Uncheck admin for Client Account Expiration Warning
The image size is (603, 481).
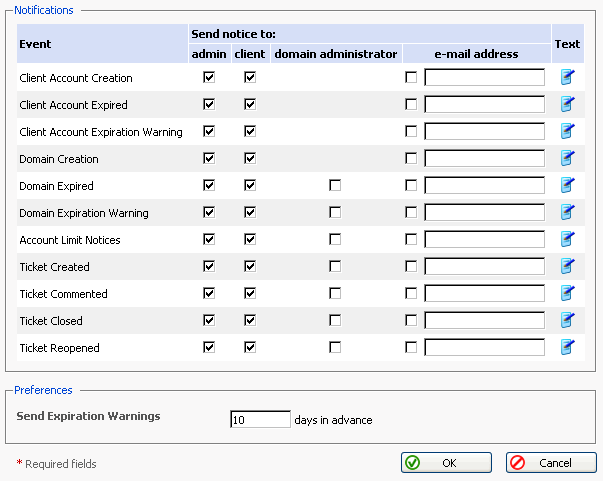pos(209,131)
